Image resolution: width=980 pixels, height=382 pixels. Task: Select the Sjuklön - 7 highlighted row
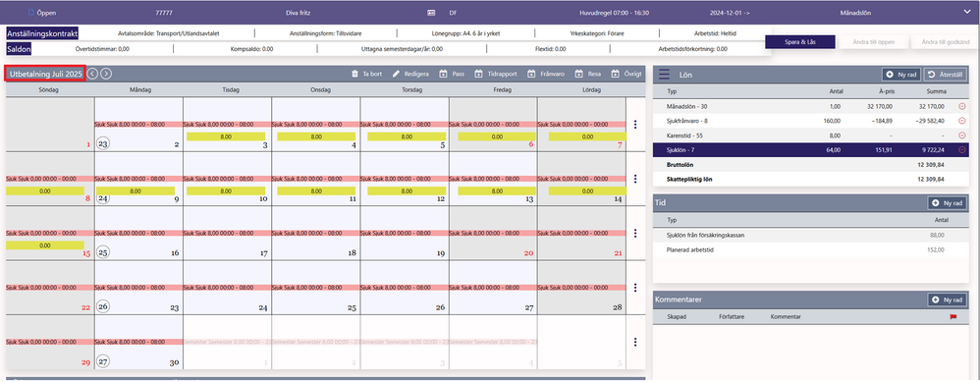(x=811, y=149)
